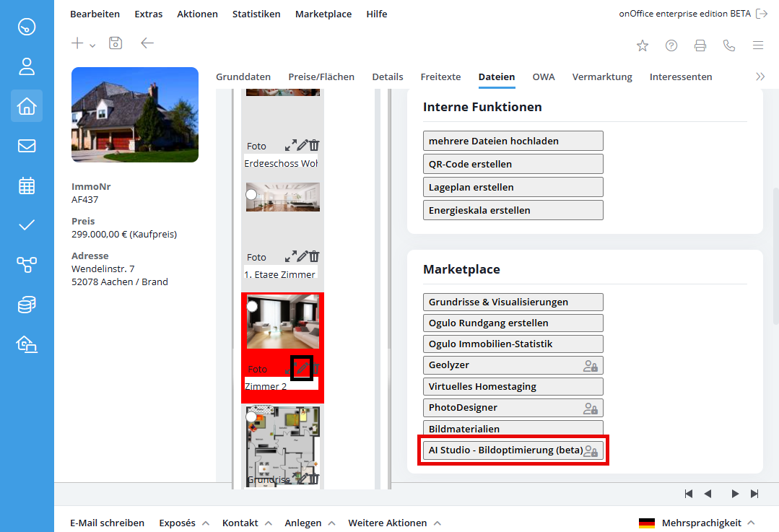Click the property house thumbnail image
The image size is (779, 532).
[135, 115]
